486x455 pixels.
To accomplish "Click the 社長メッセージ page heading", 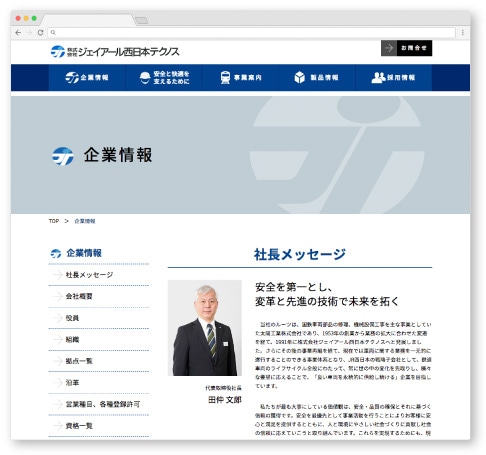I will [300, 254].
